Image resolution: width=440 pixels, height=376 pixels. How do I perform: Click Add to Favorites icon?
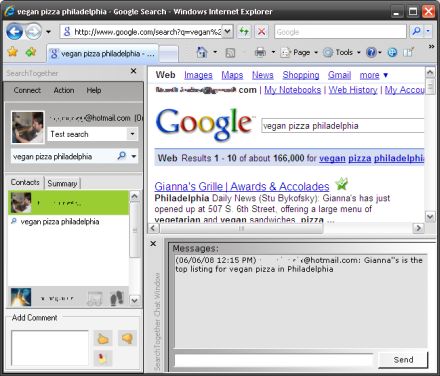(31, 52)
